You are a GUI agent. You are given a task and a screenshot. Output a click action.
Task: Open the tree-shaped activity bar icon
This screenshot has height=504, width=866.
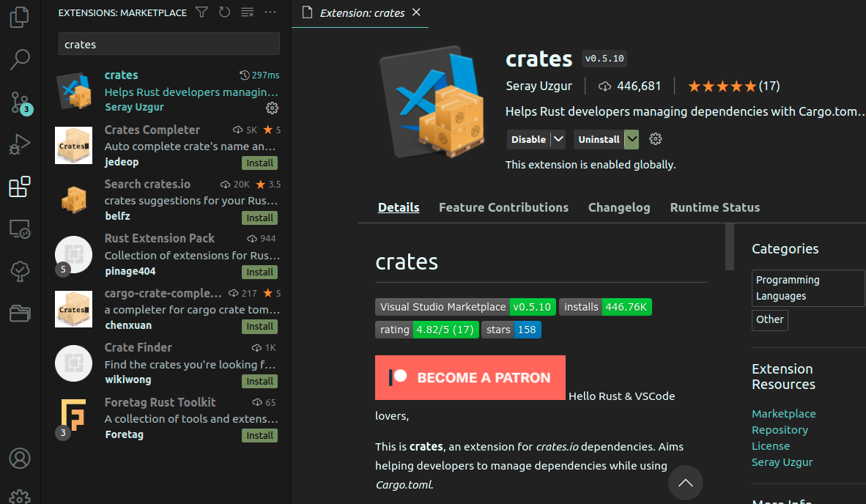click(x=20, y=271)
